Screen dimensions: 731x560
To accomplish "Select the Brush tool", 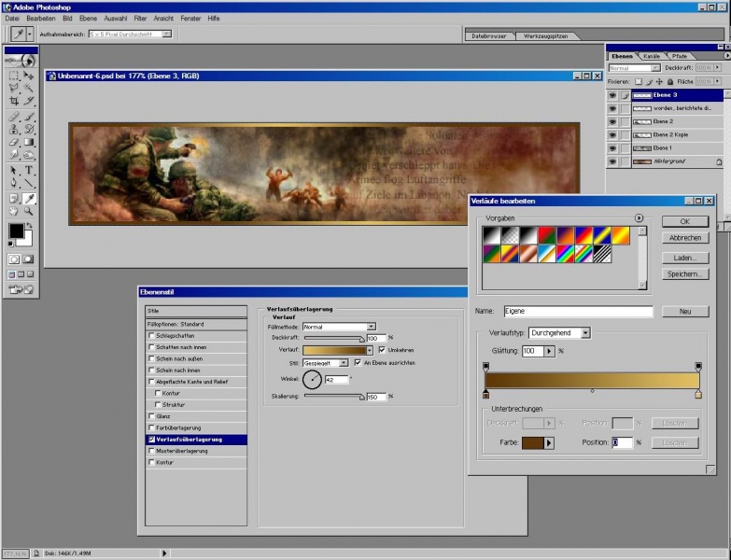I will click(x=29, y=117).
